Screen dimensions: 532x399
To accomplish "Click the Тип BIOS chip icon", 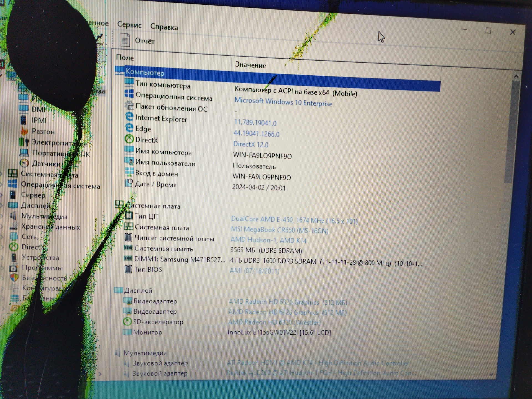I will (128, 269).
